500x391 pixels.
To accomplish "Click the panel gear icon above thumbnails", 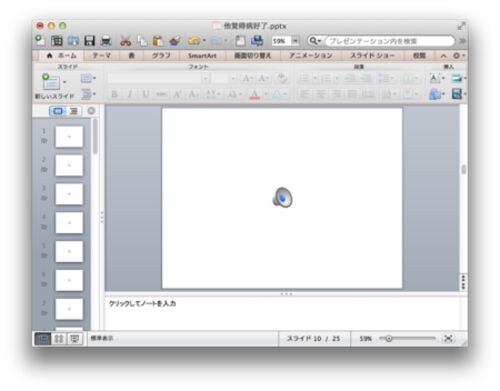I will coord(91,111).
